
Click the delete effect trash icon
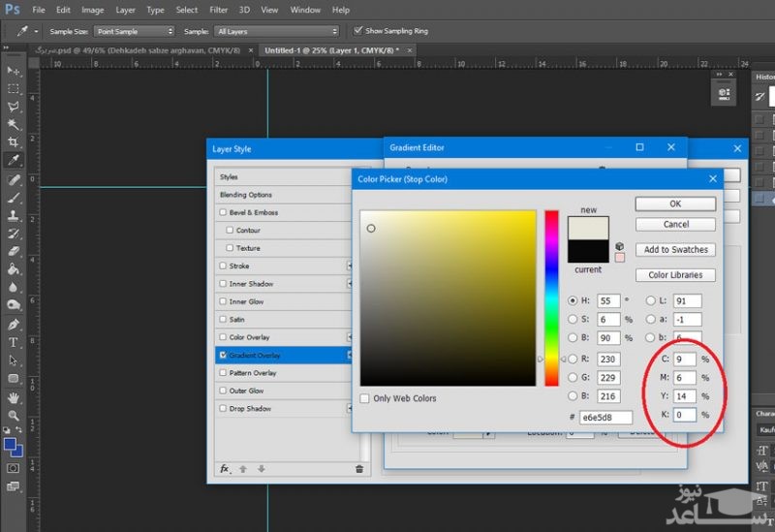pos(359,469)
